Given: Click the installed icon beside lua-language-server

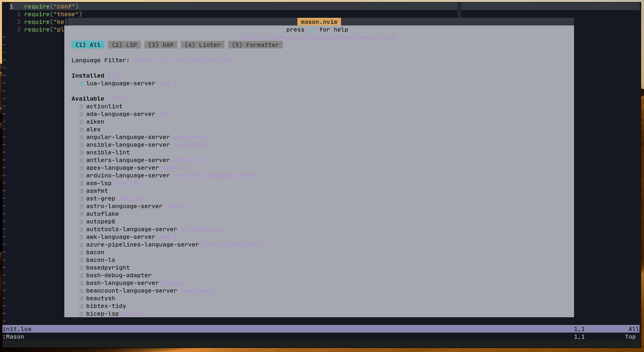Looking at the screenshot, I should [81, 84].
